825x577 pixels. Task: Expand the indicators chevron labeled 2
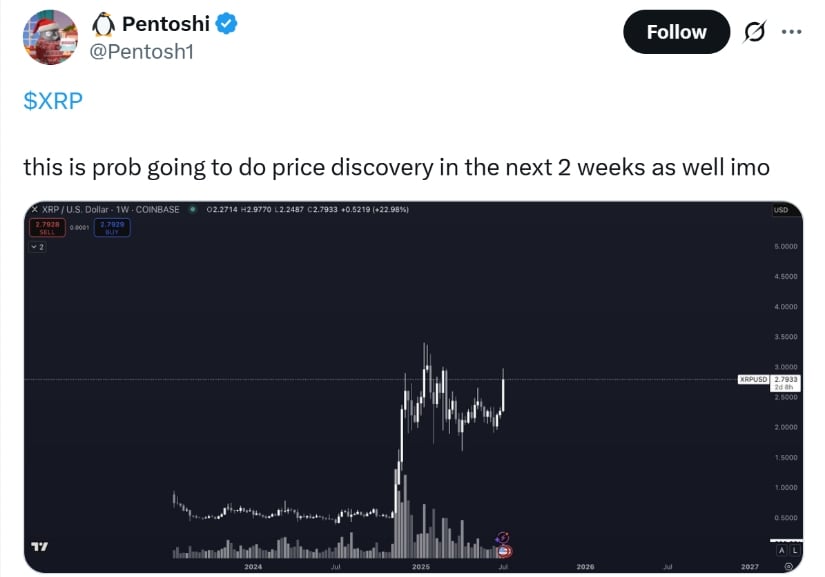37,247
